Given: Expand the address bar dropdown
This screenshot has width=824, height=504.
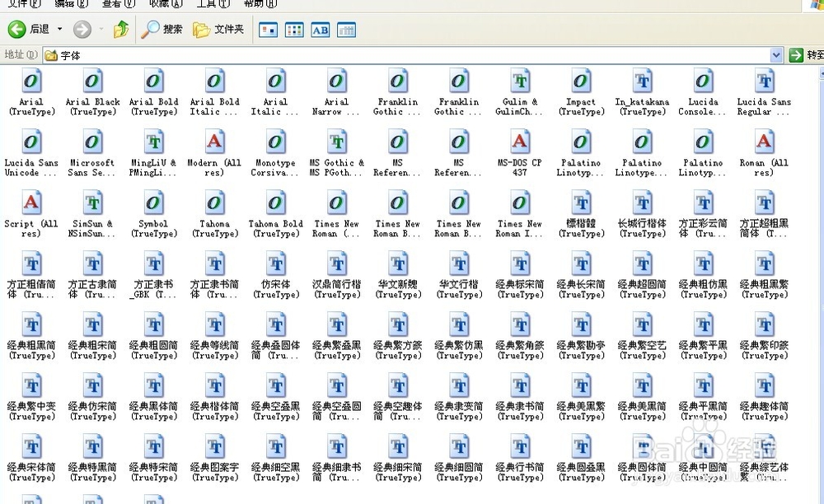Looking at the screenshot, I should [776, 54].
